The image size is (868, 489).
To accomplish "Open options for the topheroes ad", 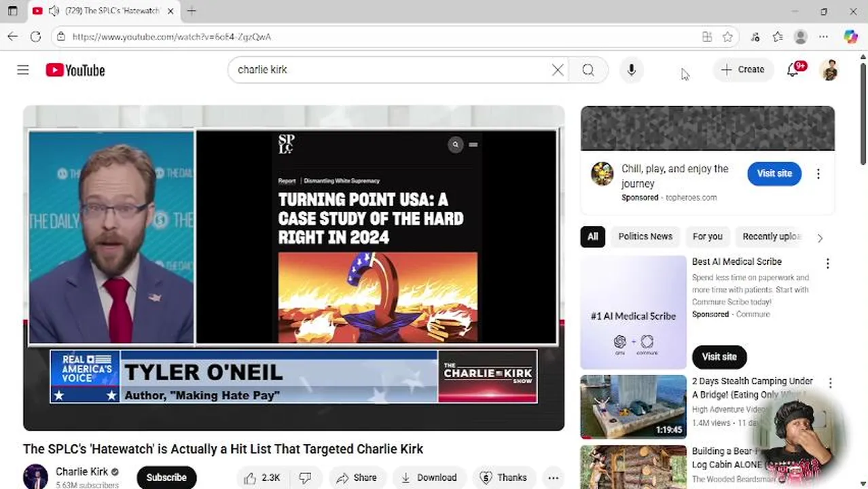I will pyautogui.click(x=818, y=174).
